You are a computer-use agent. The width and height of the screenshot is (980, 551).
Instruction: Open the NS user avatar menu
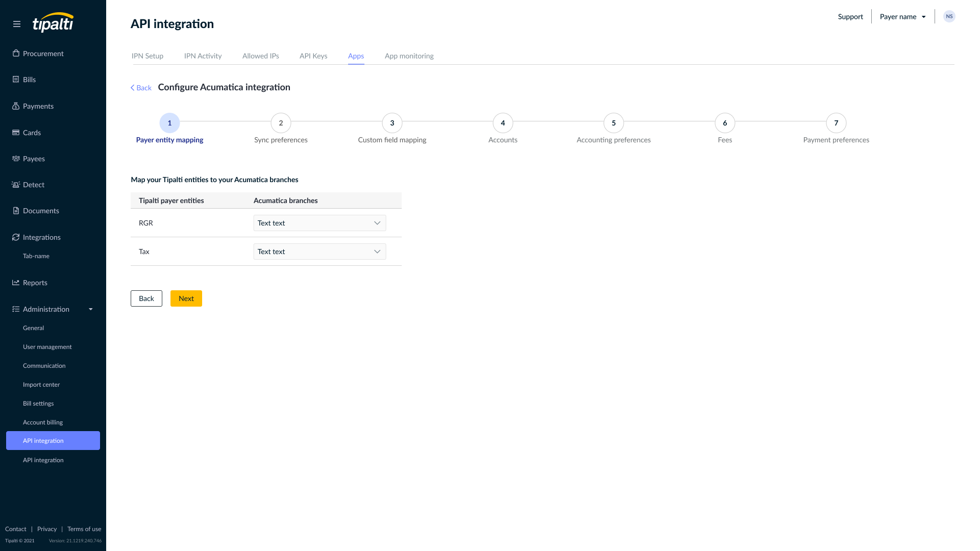click(949, 16)
